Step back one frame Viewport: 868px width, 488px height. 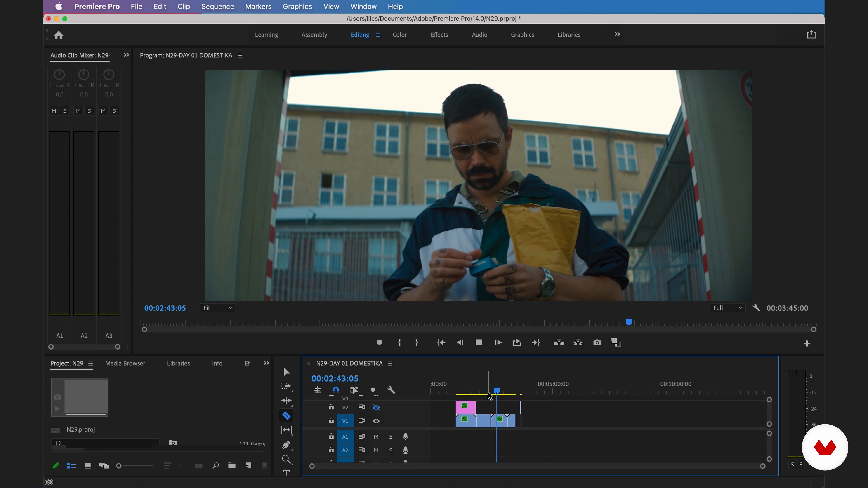pos(460,343)
